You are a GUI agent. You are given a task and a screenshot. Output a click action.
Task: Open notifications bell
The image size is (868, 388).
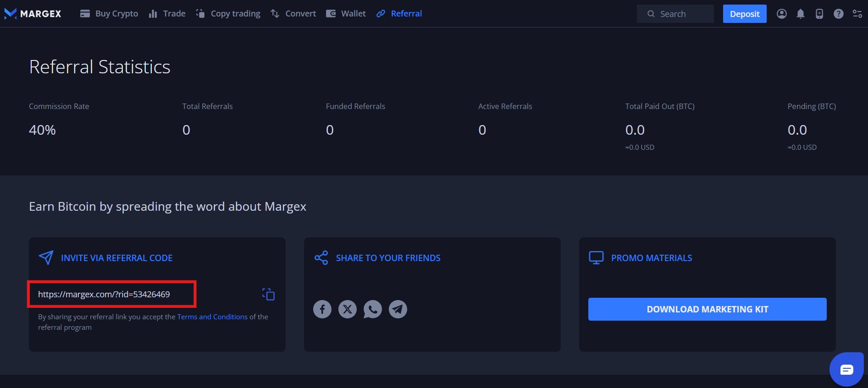(x=801, y=14)
